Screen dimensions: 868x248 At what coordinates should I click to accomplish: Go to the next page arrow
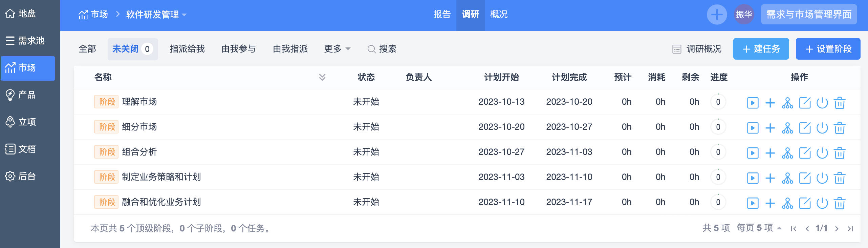click(x=837, y=229)
